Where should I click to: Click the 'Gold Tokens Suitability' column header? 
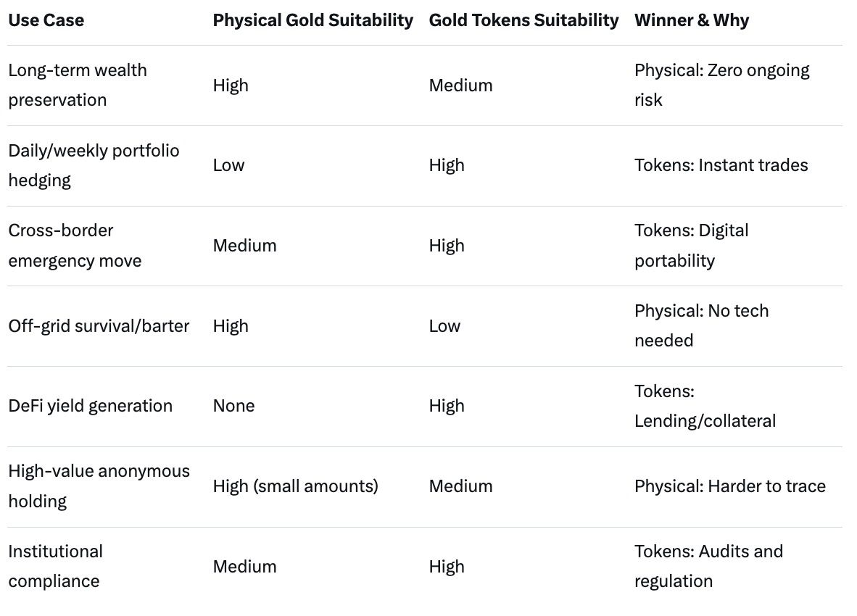pos(523,20)
